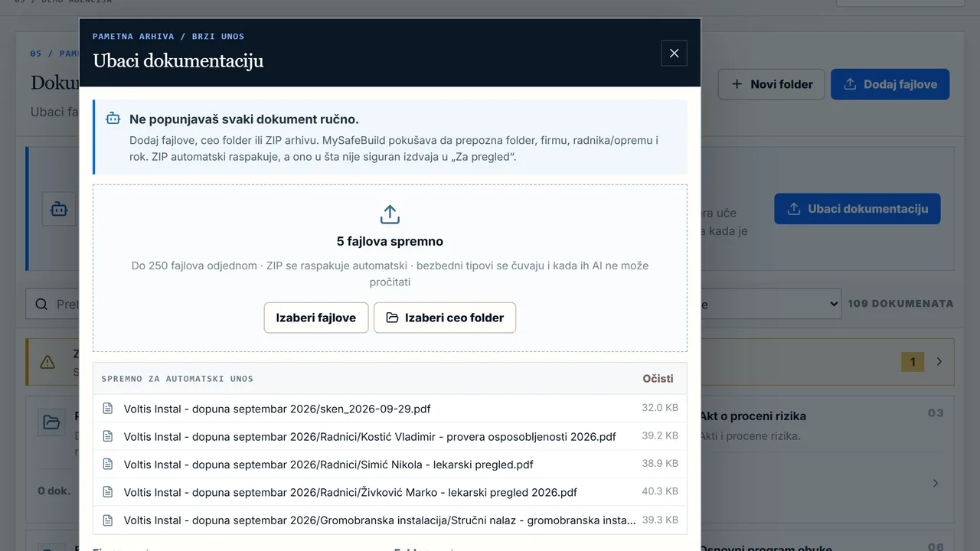Click the Izaberi fajlove button
Screen dimensions: 980x551
click(316, 318)
